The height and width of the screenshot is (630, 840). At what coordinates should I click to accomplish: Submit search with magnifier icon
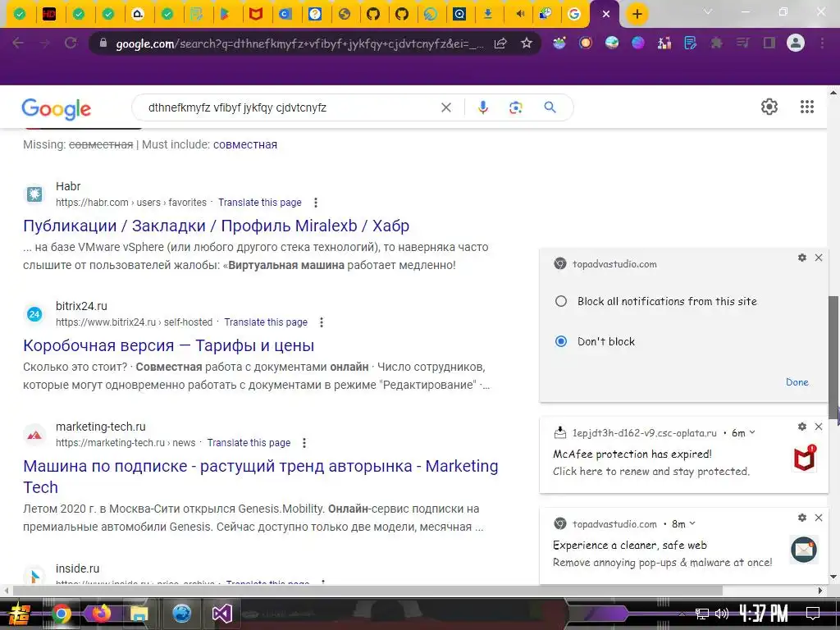(x=550, y=107)
